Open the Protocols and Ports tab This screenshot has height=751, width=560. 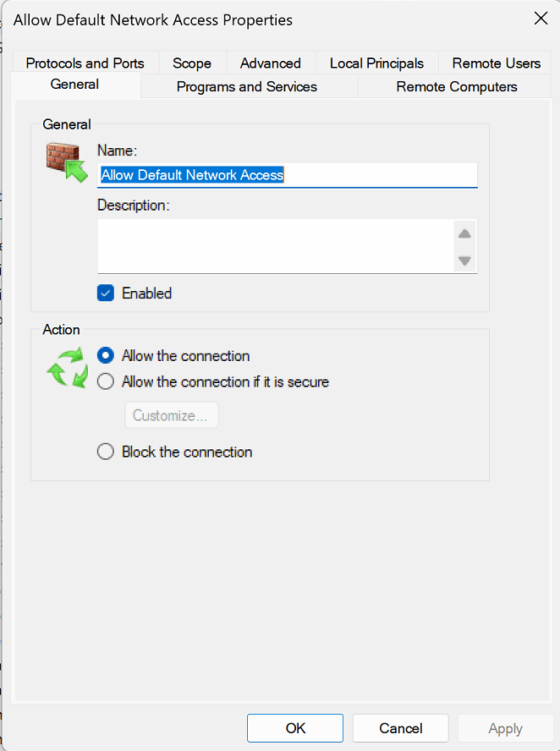pyautogui.click(x=85, y=63)
